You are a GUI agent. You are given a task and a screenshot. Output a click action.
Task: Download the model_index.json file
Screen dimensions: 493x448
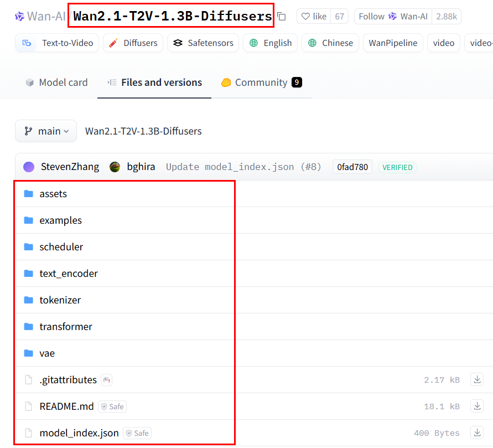[x=477, y=433]
